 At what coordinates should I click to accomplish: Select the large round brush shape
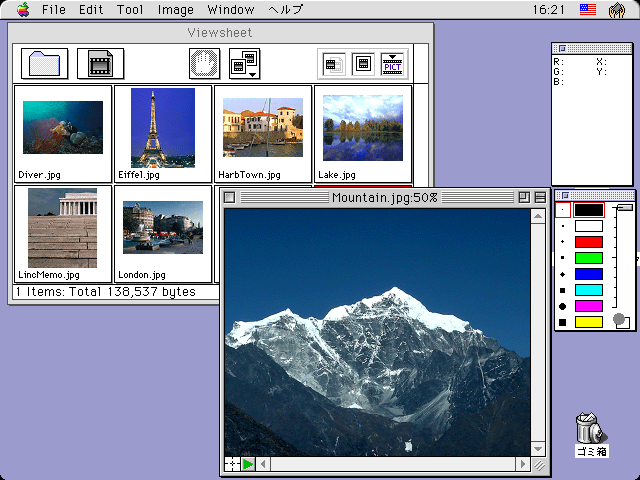(563, 306)
